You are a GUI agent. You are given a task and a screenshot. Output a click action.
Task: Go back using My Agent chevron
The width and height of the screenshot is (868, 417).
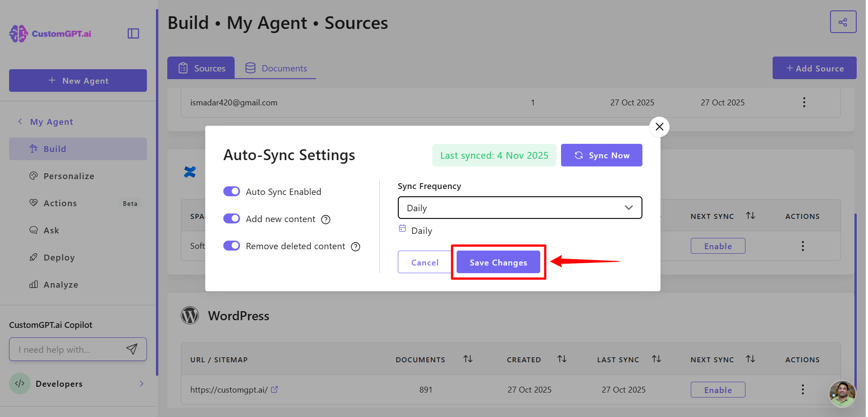pos(20,122)
